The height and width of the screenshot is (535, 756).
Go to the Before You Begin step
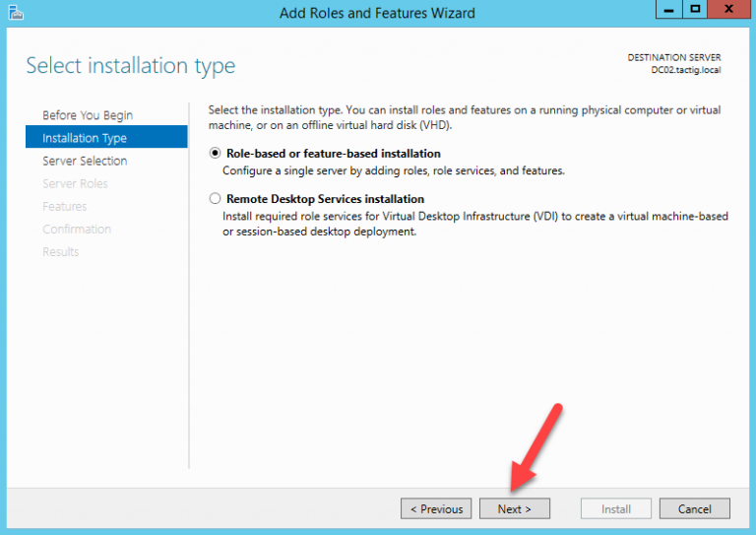[x=88, y=115]
